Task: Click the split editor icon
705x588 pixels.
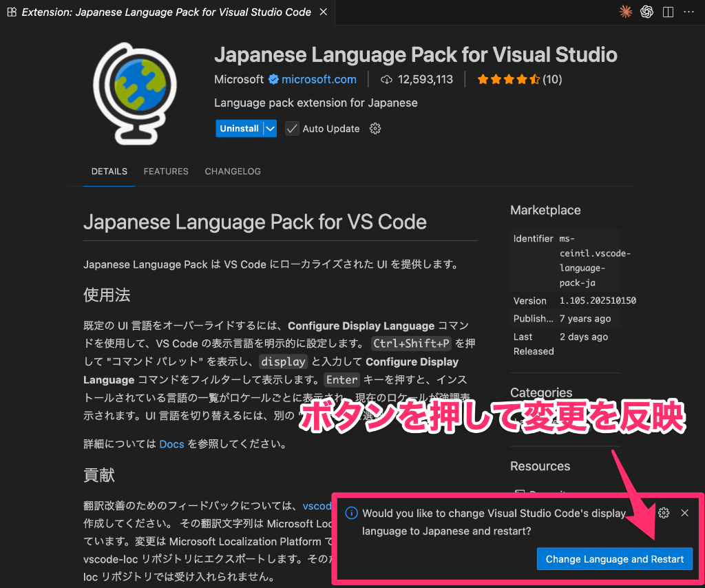Action: click(668, 12)
